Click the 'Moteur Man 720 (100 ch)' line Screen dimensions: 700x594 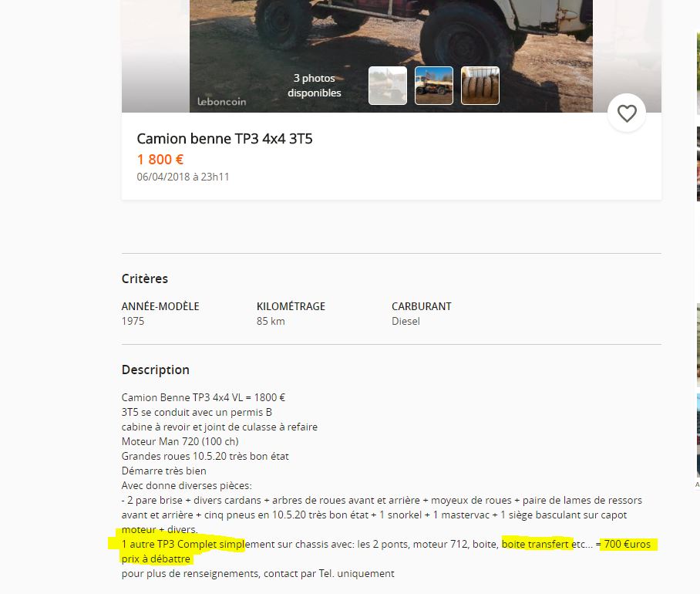point(180,441)
